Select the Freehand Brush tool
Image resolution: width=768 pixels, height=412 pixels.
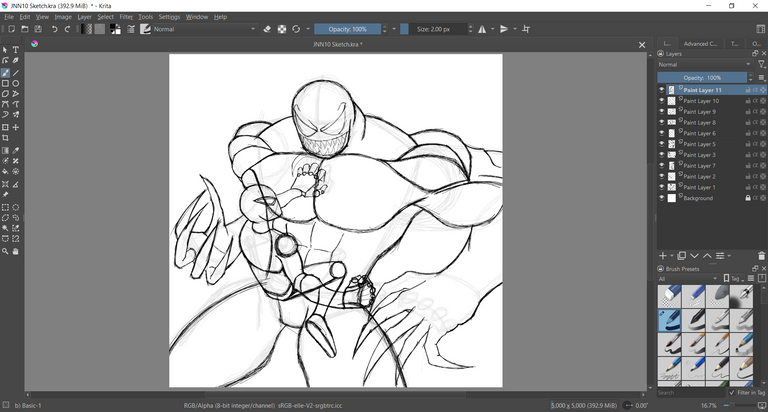pyautogui.click(x=5, y=73)
